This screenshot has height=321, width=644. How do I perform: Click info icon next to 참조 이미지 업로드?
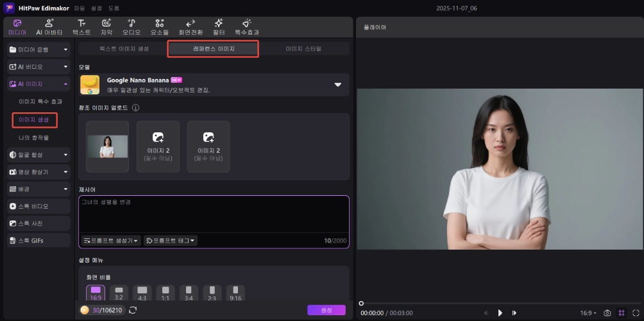tap(135, 108)
